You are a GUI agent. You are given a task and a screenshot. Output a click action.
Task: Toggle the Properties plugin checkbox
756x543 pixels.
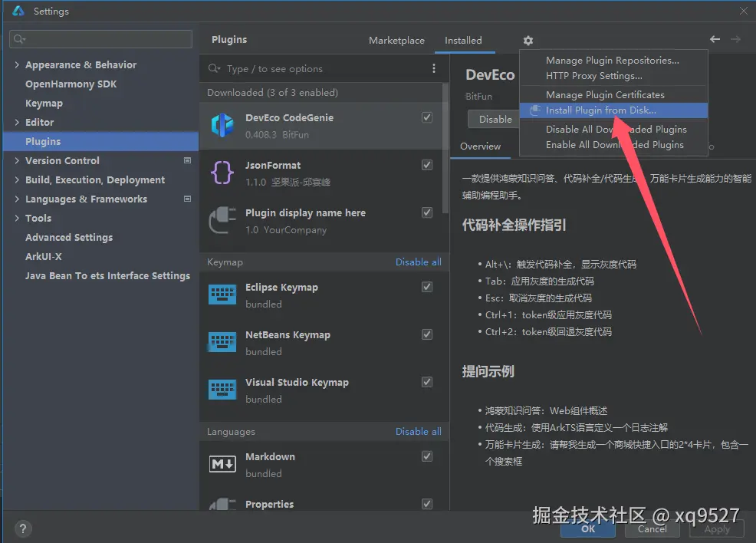click(427, 504)
